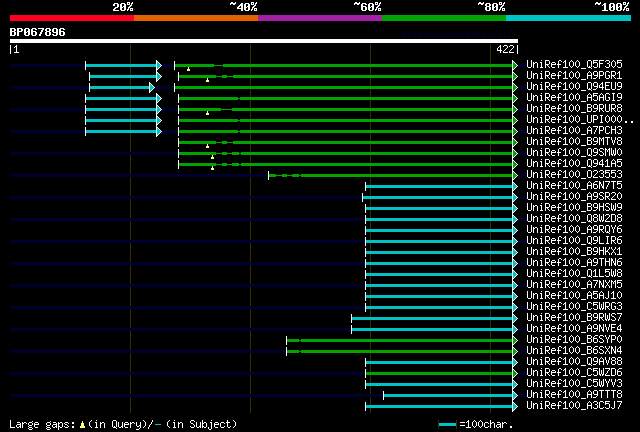This screenshot has width=640, height=432.
Task: Click the orange ~40% identity color segment
Action: pos(196,18)
